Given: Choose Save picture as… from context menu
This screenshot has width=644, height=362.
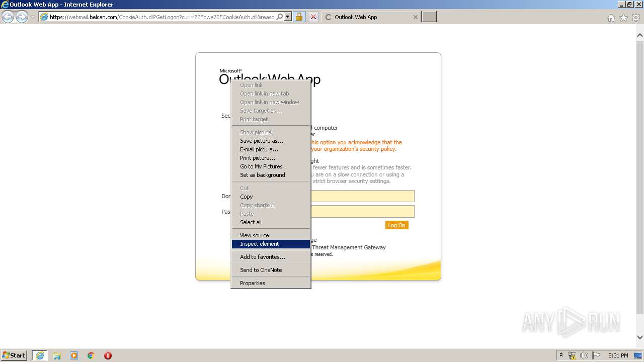Looking at the screenshot, I should (271, 141).
